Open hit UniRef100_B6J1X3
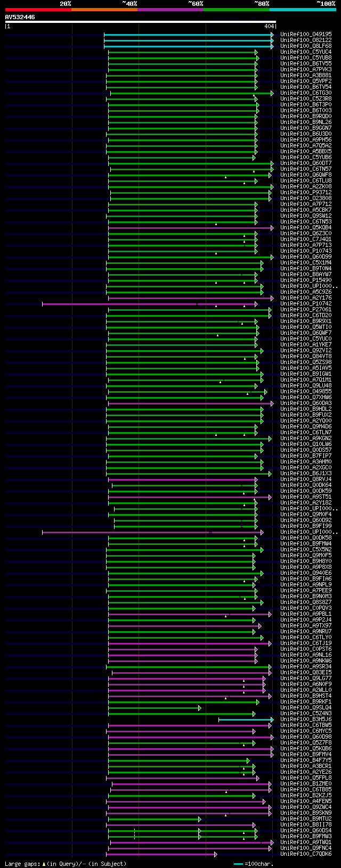341x868 pixels. click(x=306, y=474)
